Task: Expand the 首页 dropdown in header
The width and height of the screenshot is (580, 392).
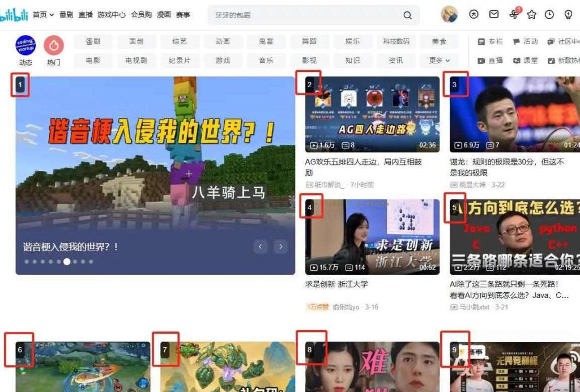Action: coord(43,15)
